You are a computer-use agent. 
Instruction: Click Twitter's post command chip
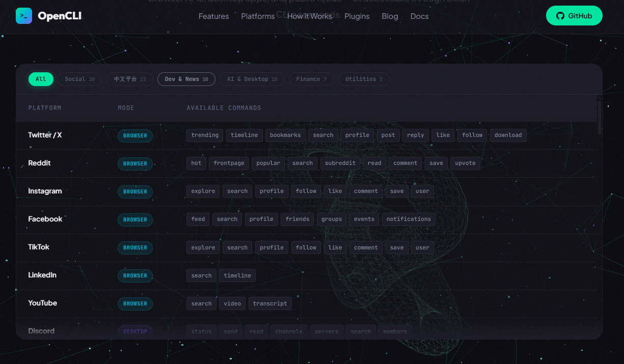[x=388, y=135]
